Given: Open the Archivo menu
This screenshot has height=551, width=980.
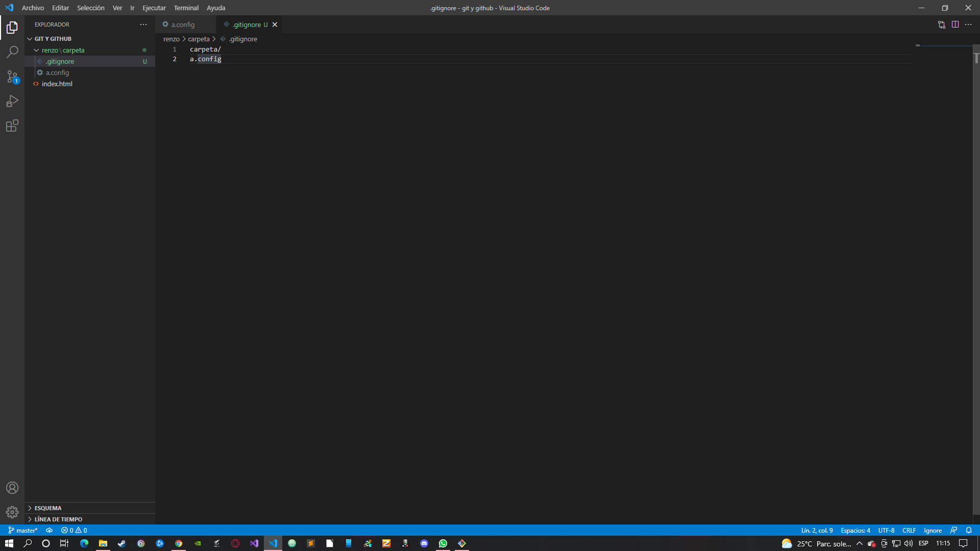Looking at the screenshot, I should click(x=33, y=8).
